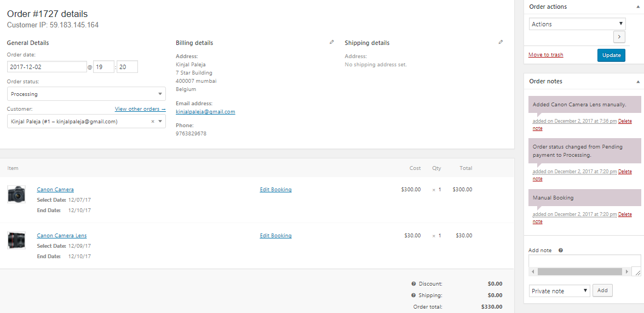The height and width of the screenshot is (313, 644).
Task: View other orders for this customer
Action: (140, 109)
